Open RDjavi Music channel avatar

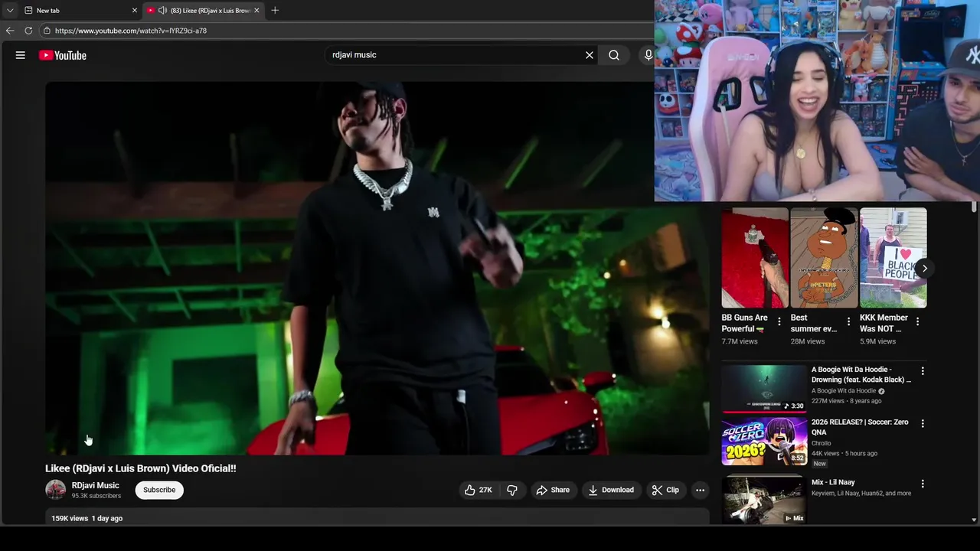55,490
